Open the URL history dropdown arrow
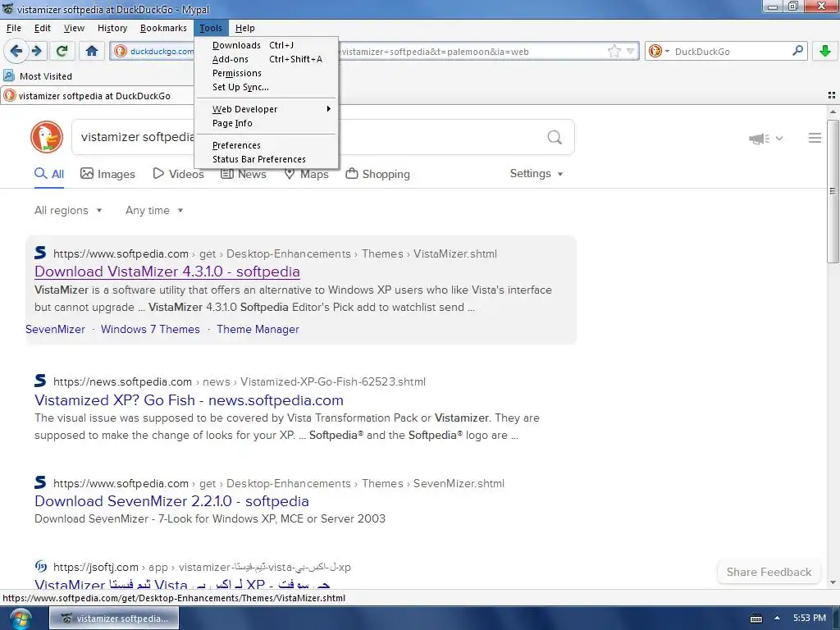The width and height of the screenshot is (840, 630). point(631,52)
